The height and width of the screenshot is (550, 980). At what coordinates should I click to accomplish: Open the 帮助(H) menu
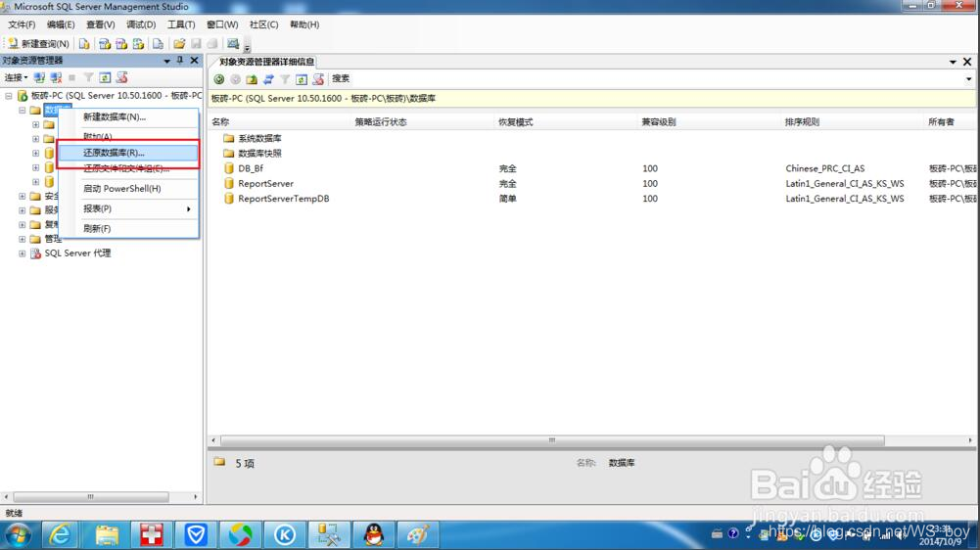point(304,24)
